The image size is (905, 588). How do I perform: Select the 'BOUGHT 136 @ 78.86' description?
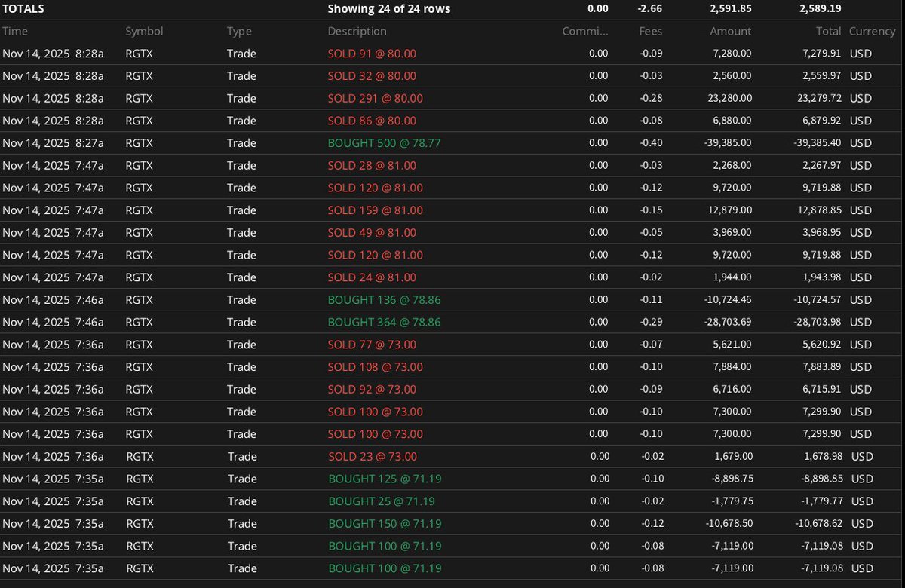tap(385, 300)
